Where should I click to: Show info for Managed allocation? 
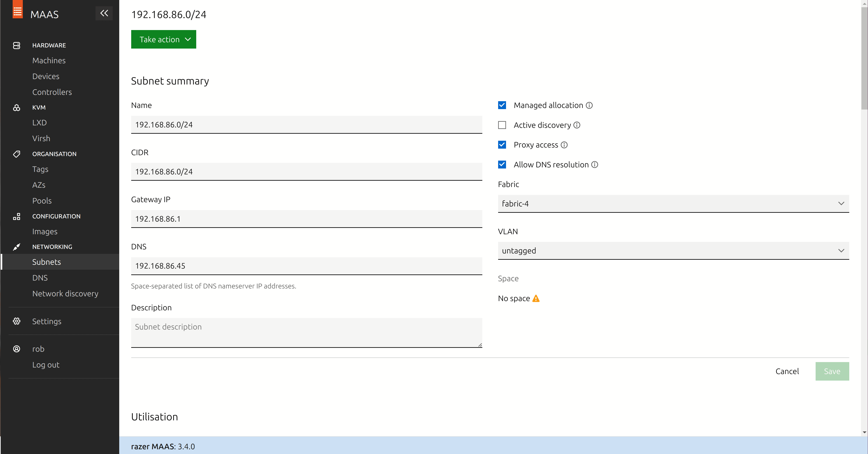(589, 105)
